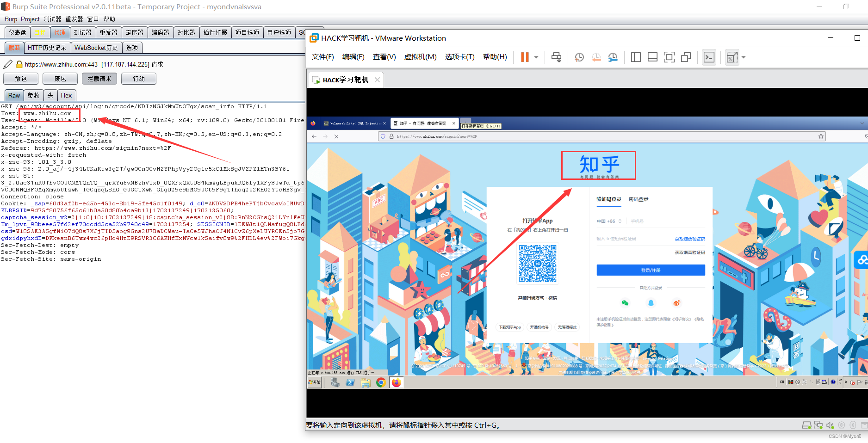Switch to Raw view tab in Burp
Screen dimensions: 868x443
tap(14, 95)
